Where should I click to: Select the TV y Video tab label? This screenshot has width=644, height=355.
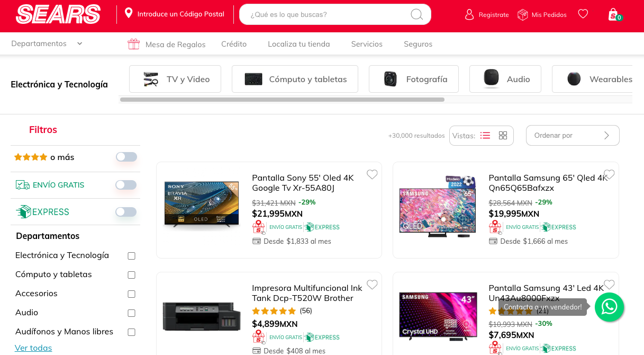coord(188,79)
